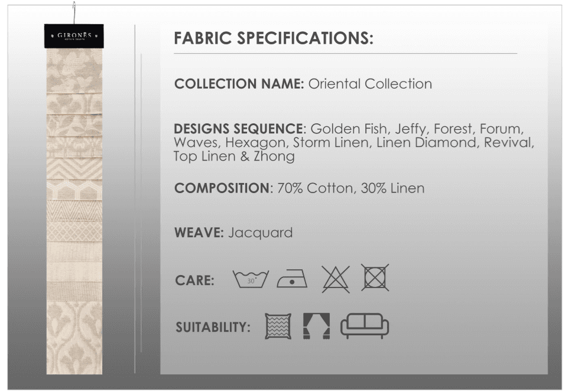Viewport: 565px width, 392px height.
Task: Click the "FABRIC SPECIFICATIONS:" heading
Action: (x=274, y=38)
